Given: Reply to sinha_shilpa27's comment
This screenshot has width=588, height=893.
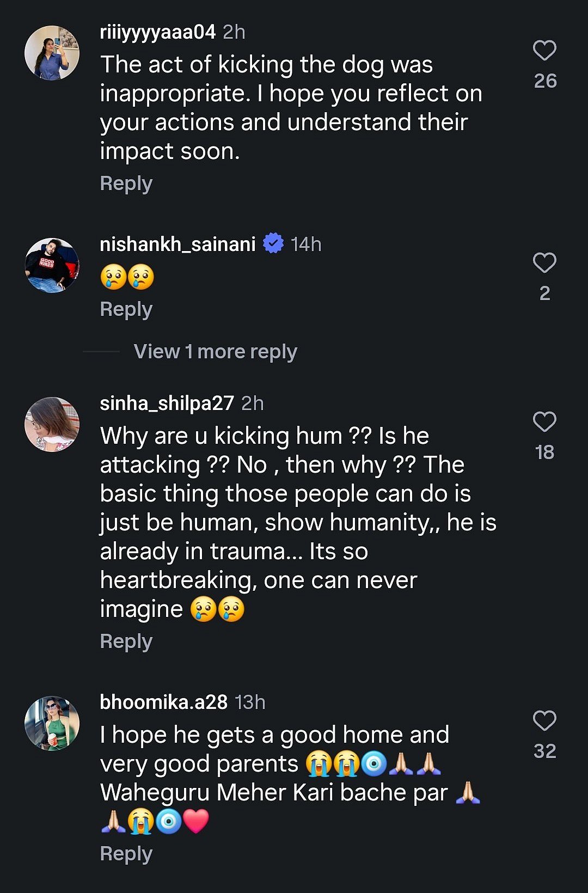Looking at the screenshot, I should (126, 641).
